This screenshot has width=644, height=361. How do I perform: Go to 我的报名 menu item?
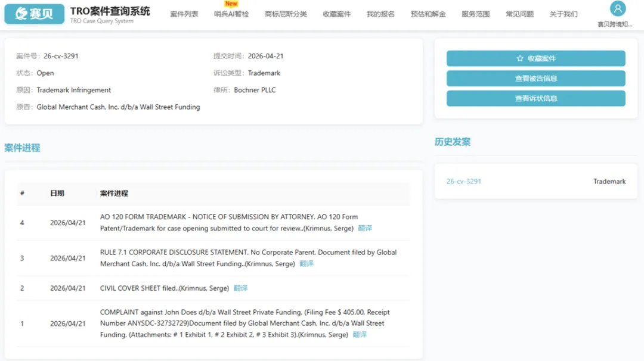click(380, 14)
